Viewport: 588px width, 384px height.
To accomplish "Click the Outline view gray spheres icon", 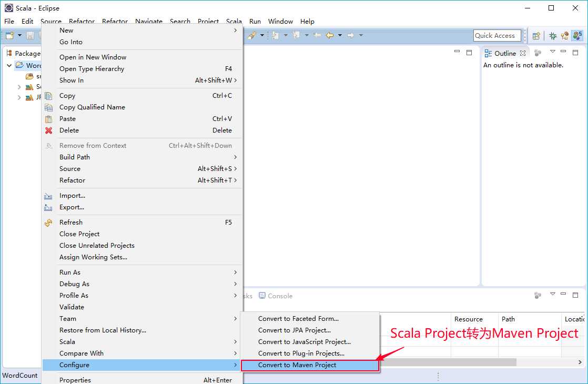I will 538,53.
